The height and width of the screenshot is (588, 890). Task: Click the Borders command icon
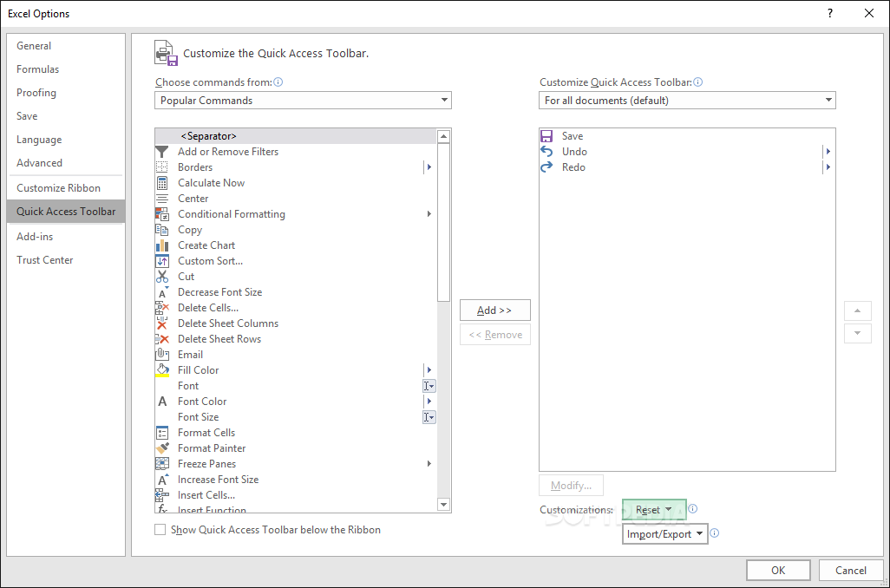162,167
